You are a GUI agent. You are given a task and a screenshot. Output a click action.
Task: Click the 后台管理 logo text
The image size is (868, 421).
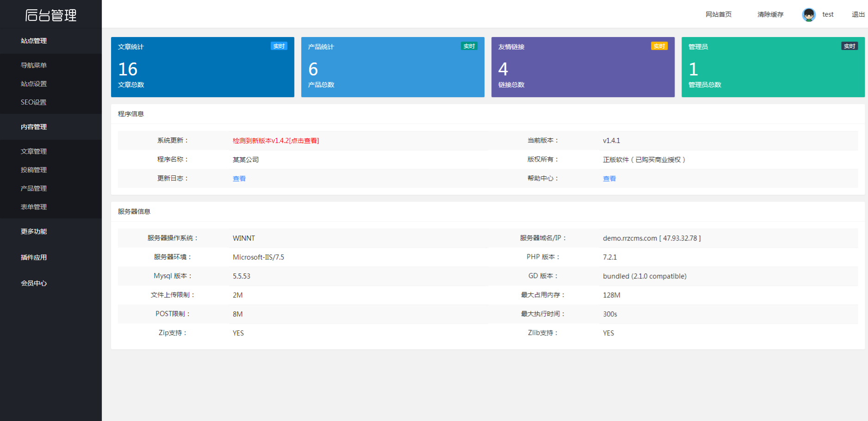51,15
